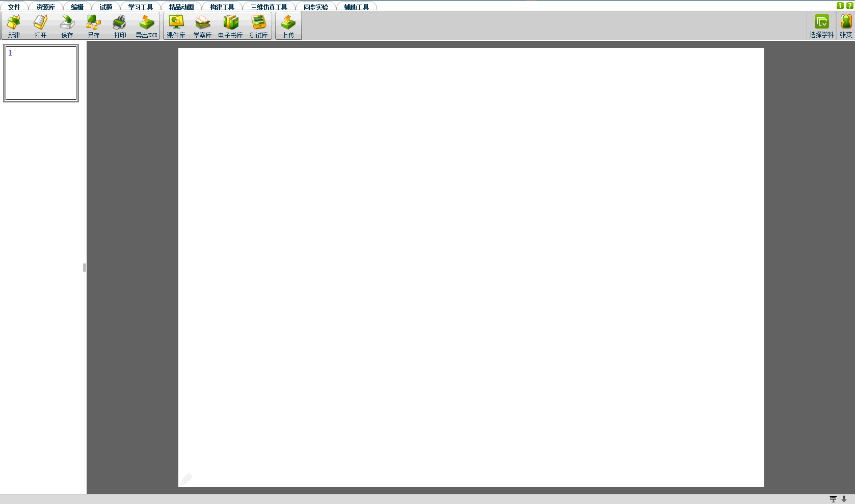The width and height of the screenshot is (855, 504).
Task: Click the green info icon
Action: (840, 6)
